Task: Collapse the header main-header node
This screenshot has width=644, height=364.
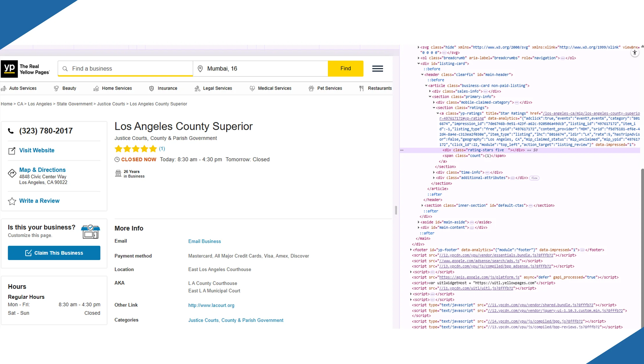Action: click(x=422, y=75)
